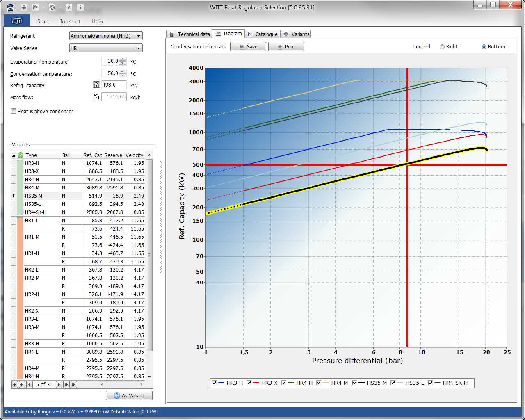Click the horizontal scroll right arrow under Variants table
The width and height of the screenshot is (525, 420).
point(142,384)
